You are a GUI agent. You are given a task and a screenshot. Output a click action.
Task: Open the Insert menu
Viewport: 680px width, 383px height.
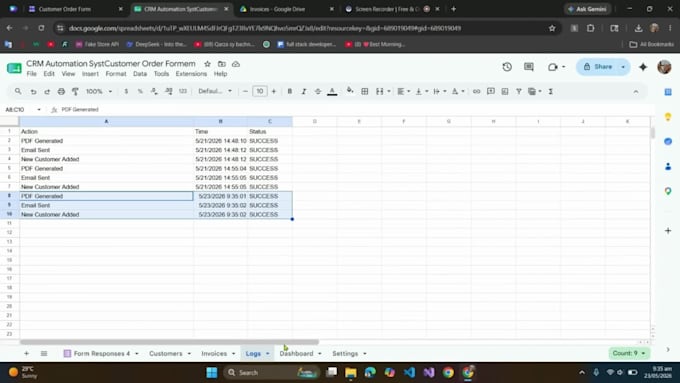(90, 74)
